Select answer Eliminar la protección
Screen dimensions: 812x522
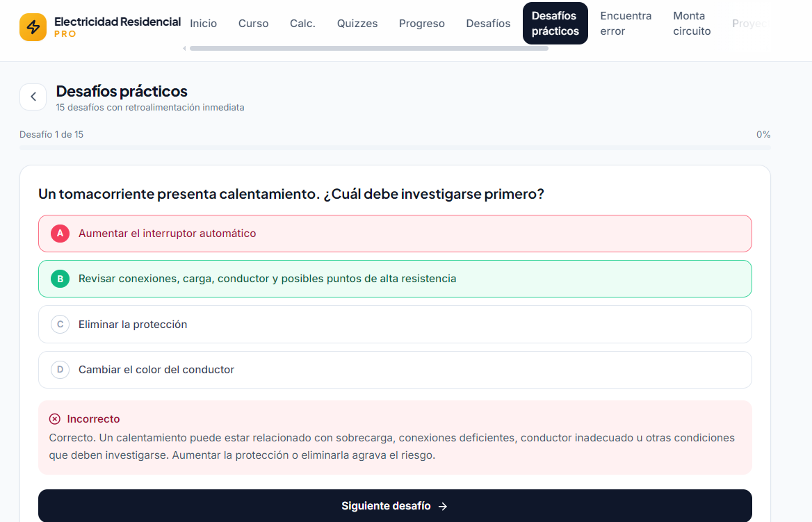(x=395, y=324)
